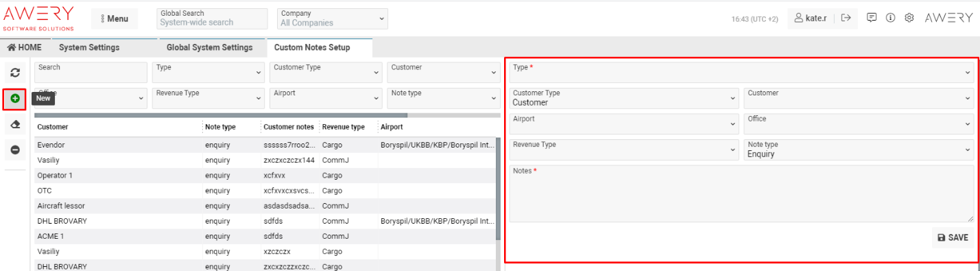Open the Office filter dropdown
The width and height of the screenshot is (980, 271).
click(x=91, y=98)
